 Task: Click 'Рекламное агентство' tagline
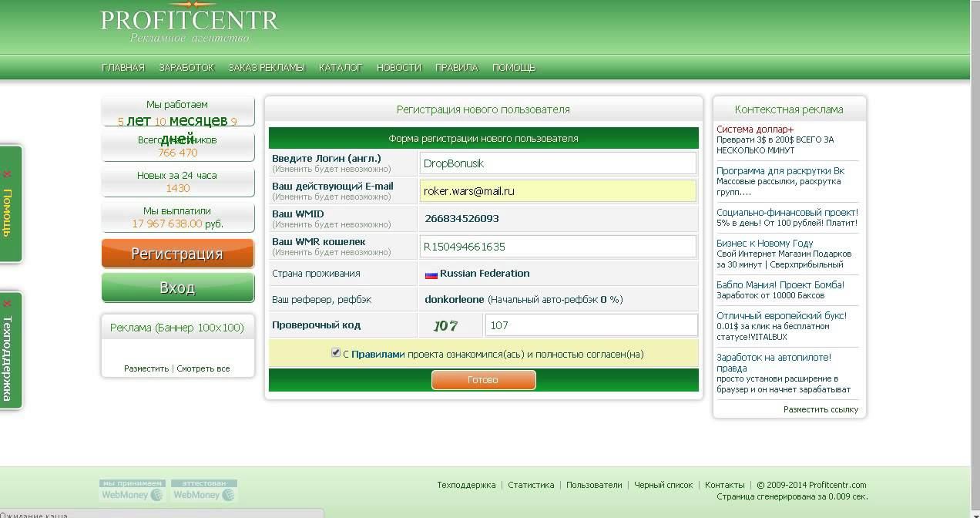190,38
